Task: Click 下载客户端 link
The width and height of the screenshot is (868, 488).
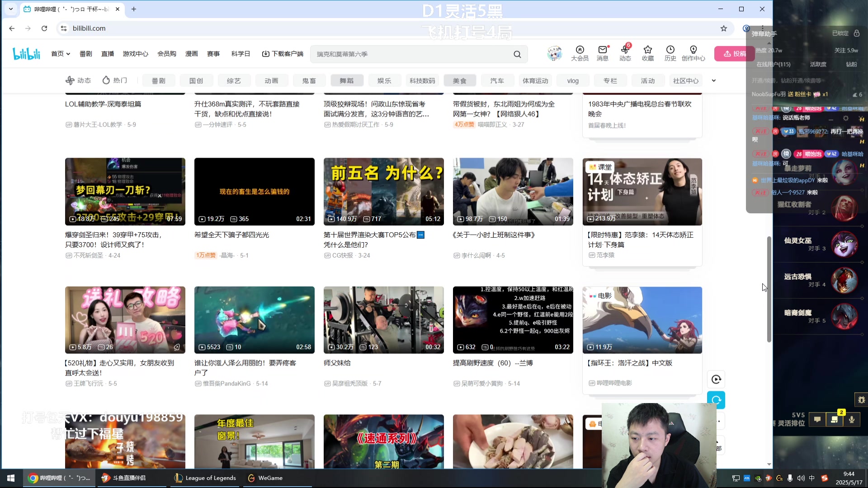Action: point(283,54)
